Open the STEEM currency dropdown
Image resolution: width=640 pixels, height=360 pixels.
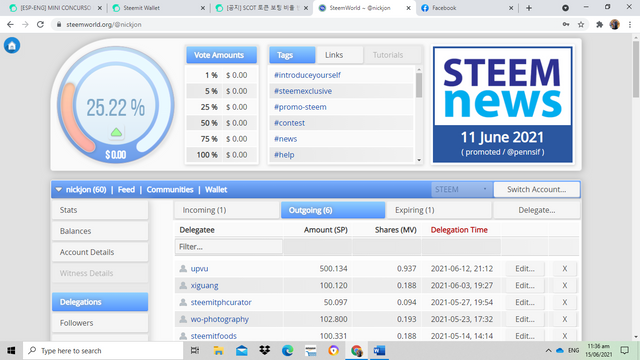[x=462, y=189]
